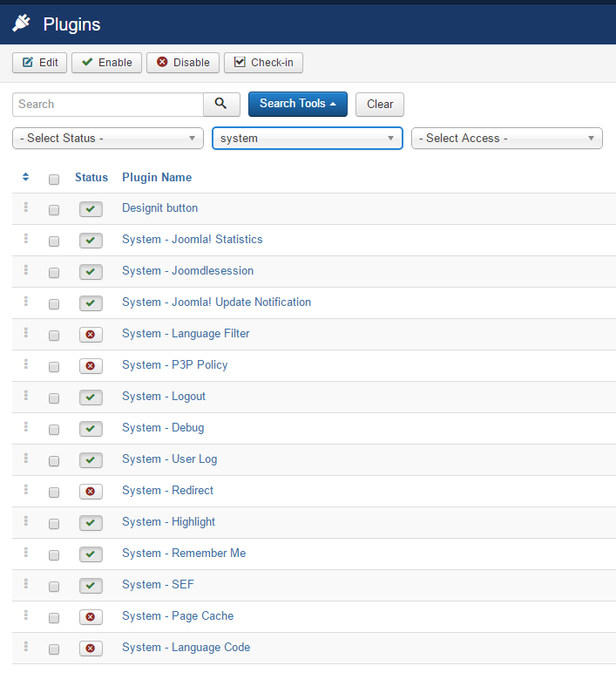Toggle status icon for System - SEF
This screenshot has height=693, width=616.
pos(91,586)
